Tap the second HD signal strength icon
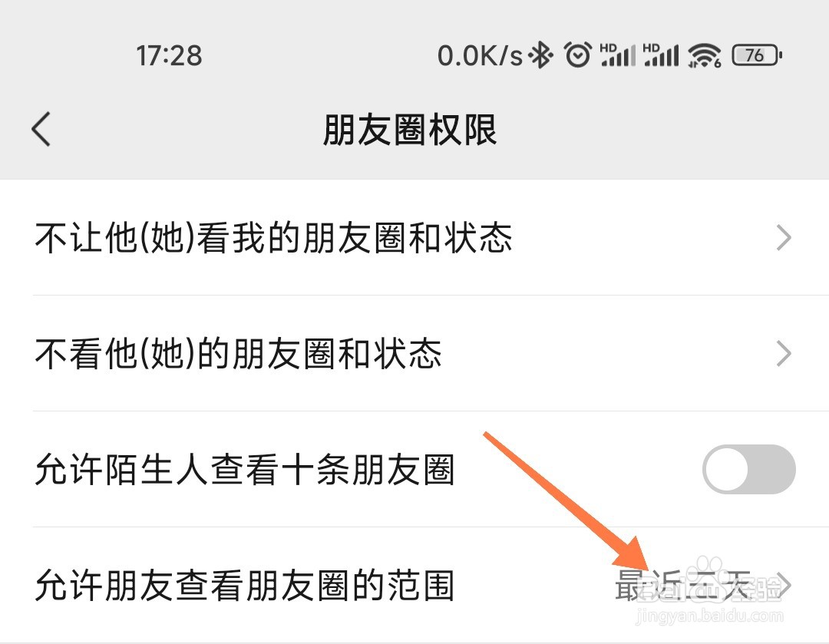 coord(660,55)
